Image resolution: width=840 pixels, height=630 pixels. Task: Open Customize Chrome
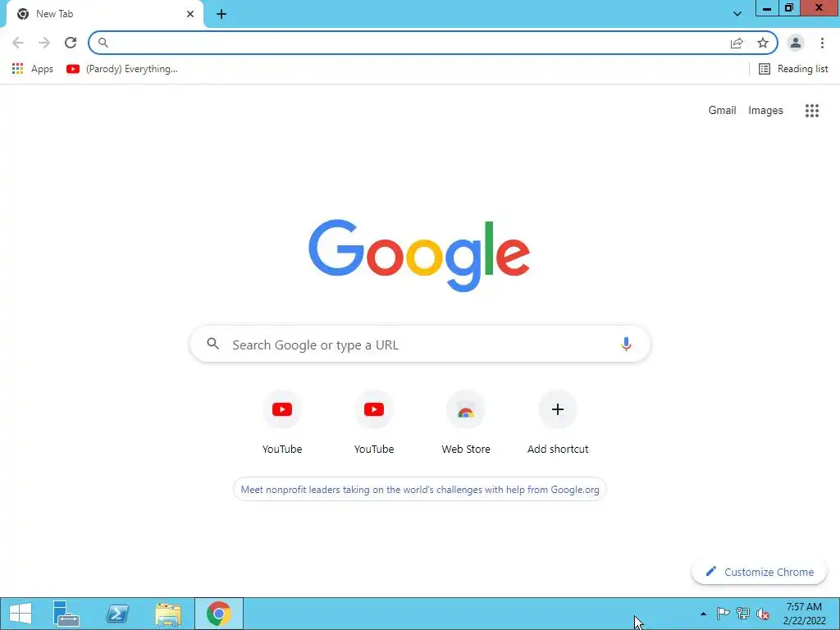[x=759, y=572]
